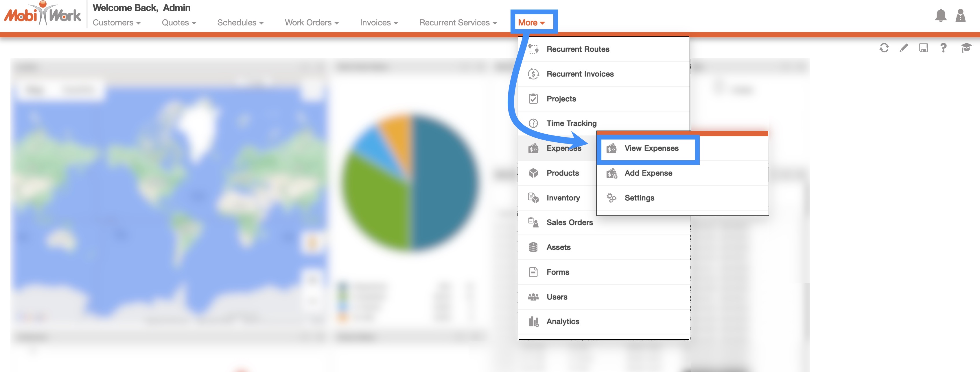Open the Time Tracking menu item
Image resolution: width=980 pixels, height=372 pixels.
click(x=571, y=124)
